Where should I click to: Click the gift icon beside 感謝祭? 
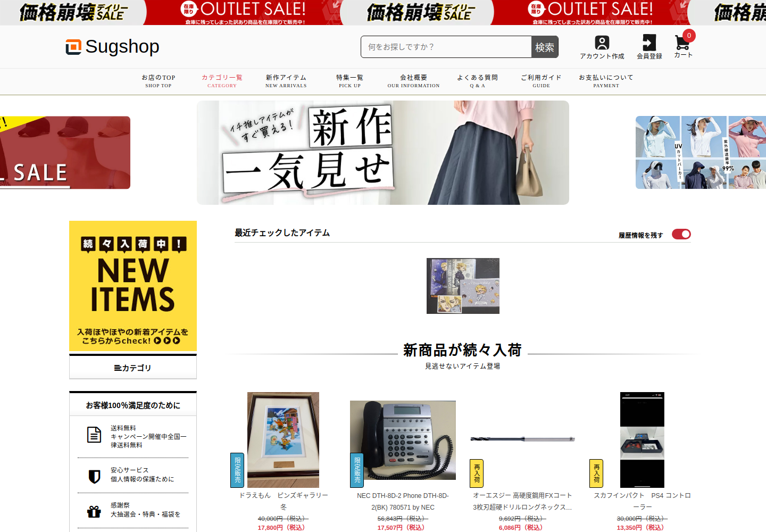coord(94,511)
